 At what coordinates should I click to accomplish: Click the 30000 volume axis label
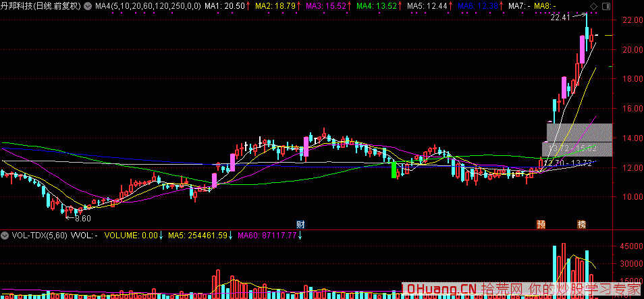point(631,264)
